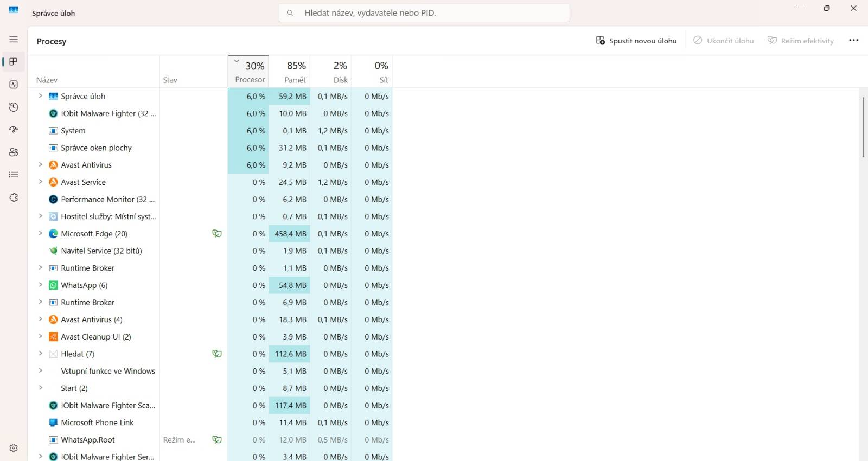The width and height of the screenshot is (868, 461).
Task: Open App history page from sidebar
Action: pos(14,107)
